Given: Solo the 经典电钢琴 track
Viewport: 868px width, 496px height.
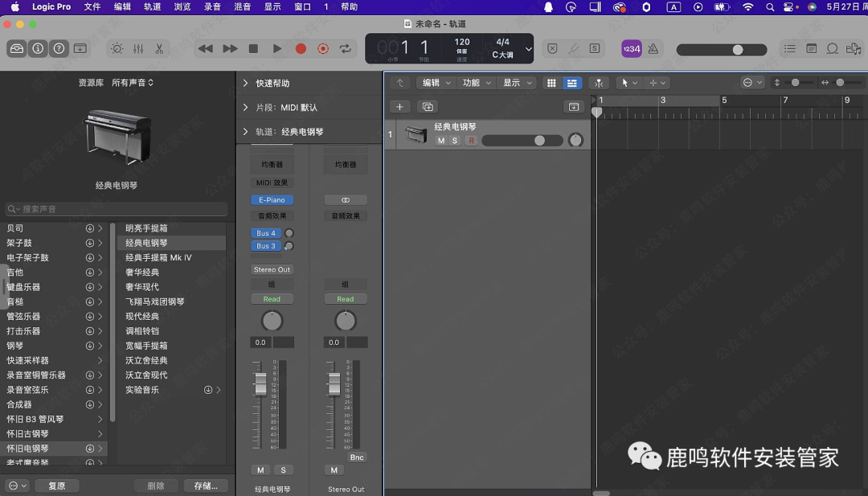Looking at the screenshot, I should point(454,141).
